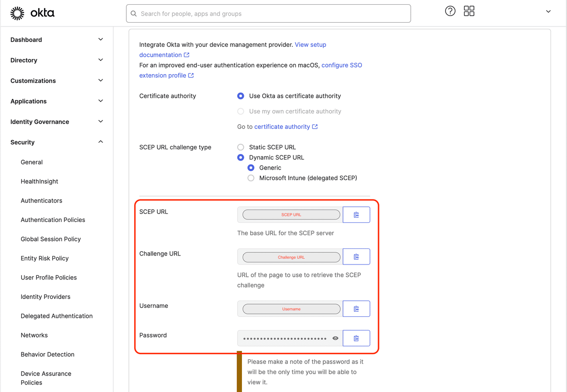Open the View setup documentation link
The height and width of the screenshot is (392, 567).
tap(310, 44)
